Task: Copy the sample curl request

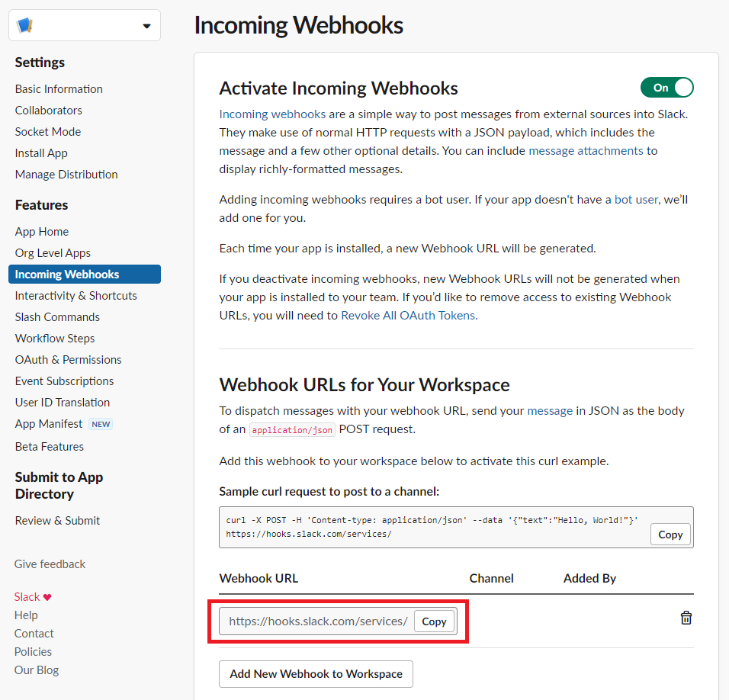Action: point(670,535)
